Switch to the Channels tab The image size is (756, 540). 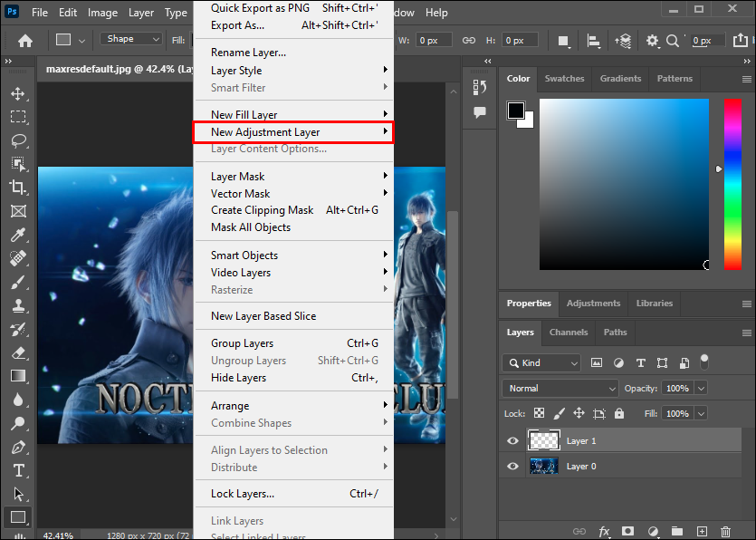(x=569, y=333)
